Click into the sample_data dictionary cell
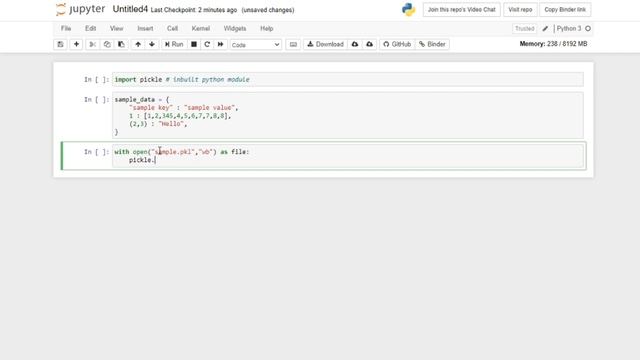640x360 pixels. tap(348, 116)
